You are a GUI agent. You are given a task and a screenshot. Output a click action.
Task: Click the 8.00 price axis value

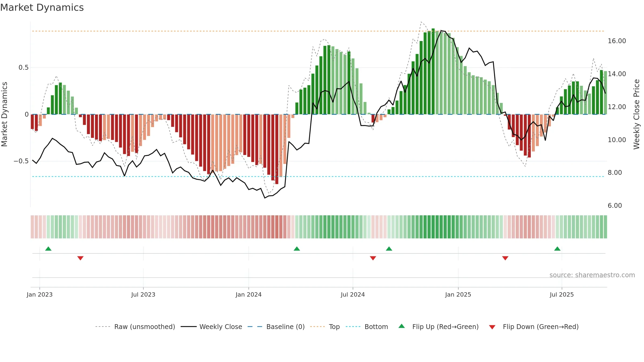[x=615, y=173]
